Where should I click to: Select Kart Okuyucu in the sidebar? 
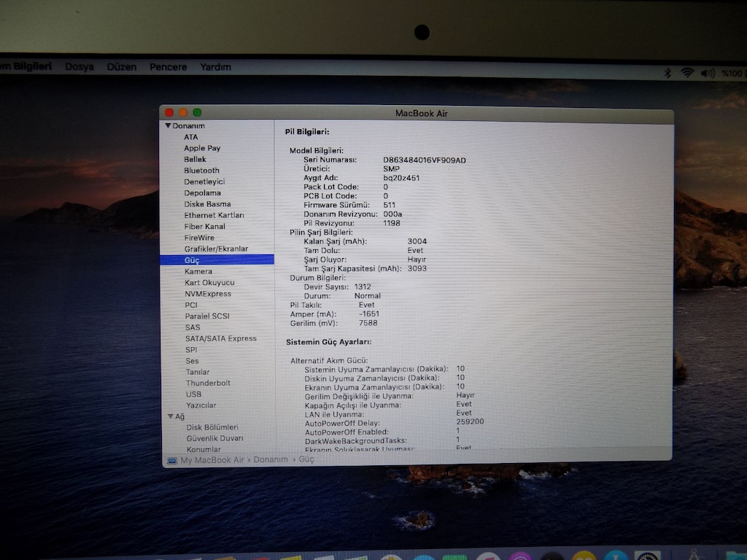point(209,282)
